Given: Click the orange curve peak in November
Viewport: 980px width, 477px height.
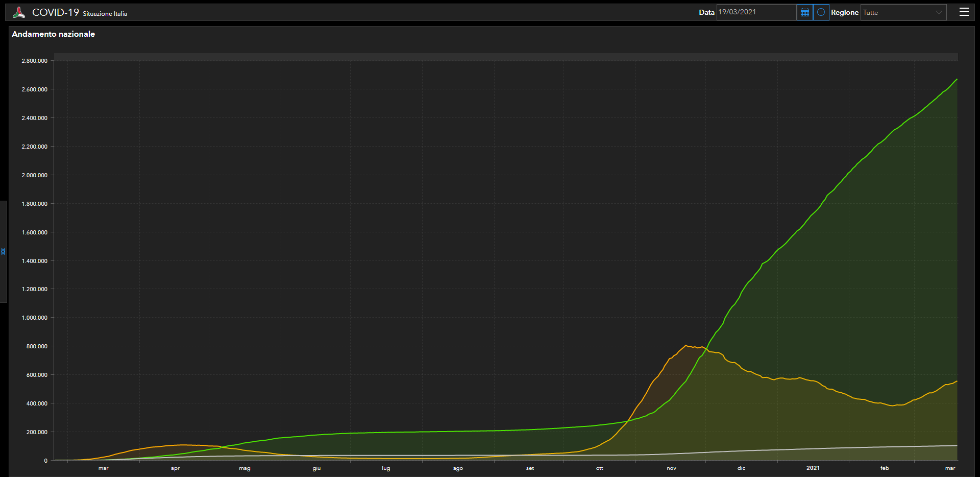Looking at the screenshot, I should point(686,346).
